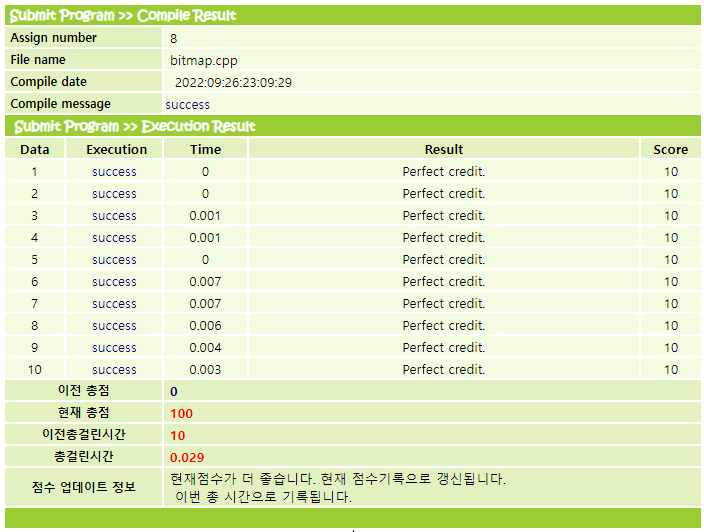The image size is (704, 532).
Task: Select the Compile date label
Action: coord(48,82)
